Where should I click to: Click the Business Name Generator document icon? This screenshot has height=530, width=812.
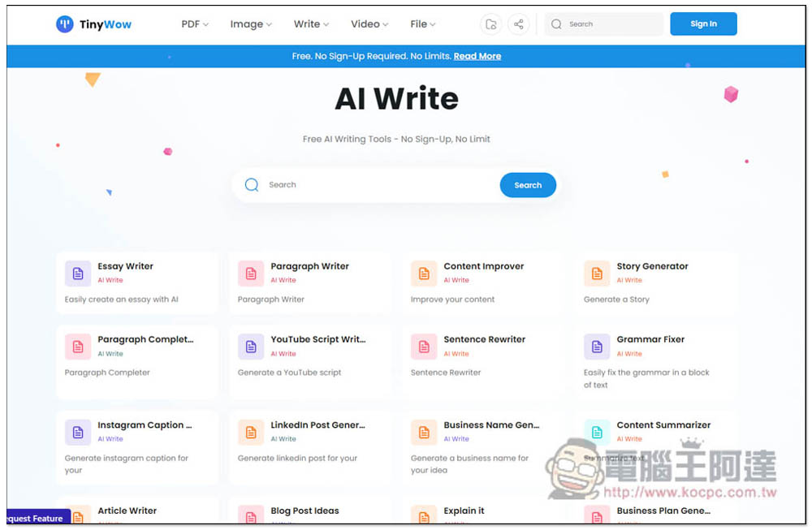424,432
